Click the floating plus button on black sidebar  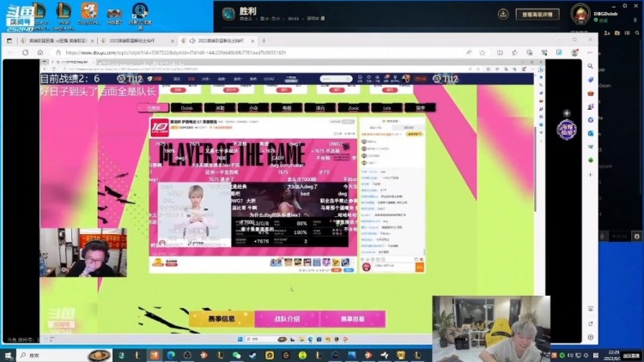[567, 113]
